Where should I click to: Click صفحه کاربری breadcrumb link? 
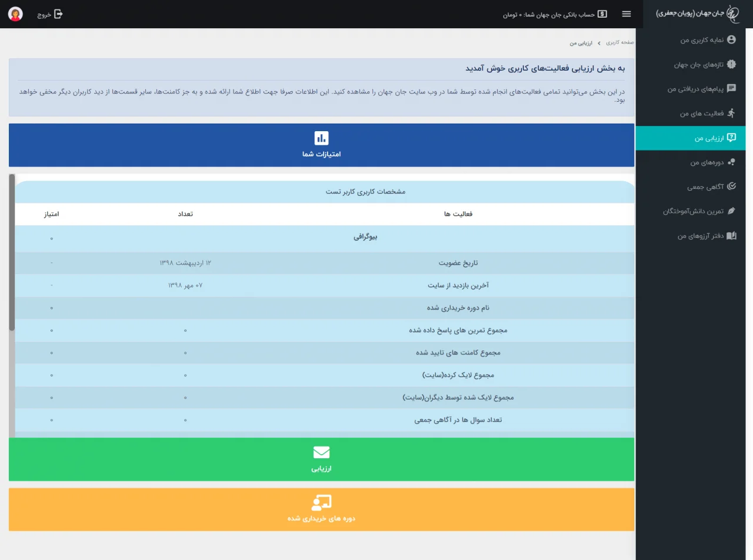(620, 43)
